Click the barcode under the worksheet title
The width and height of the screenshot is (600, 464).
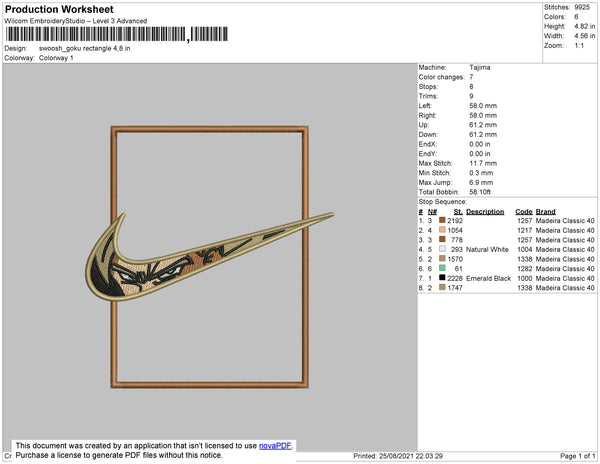pos(117,34)
